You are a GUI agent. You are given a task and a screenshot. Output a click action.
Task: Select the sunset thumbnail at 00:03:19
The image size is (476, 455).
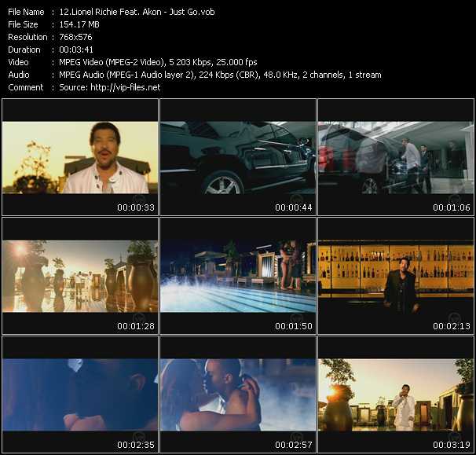(x=396, y=394)
